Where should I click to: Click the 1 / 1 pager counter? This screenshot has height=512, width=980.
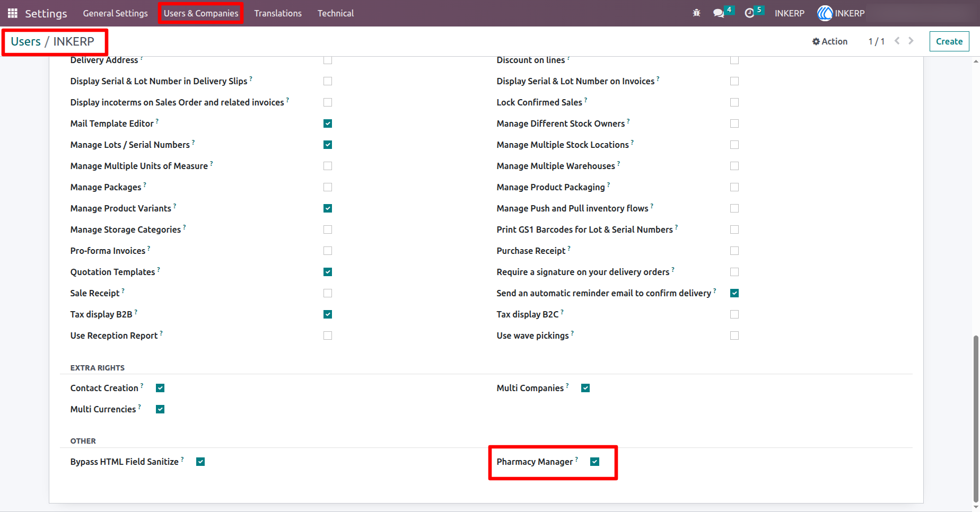click(x=876, y=41)
